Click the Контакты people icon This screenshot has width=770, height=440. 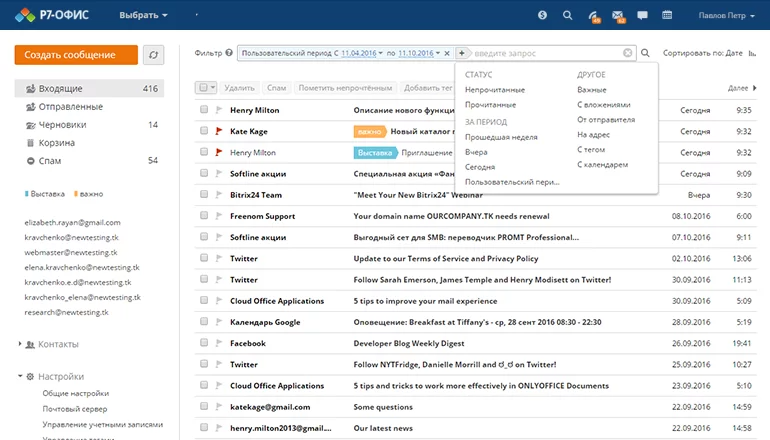[30, 344]
